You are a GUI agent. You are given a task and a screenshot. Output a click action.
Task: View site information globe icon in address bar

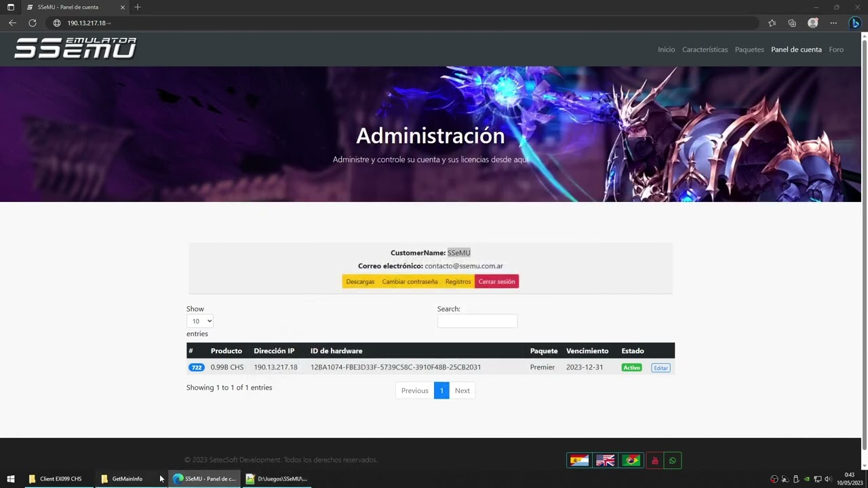58,23
